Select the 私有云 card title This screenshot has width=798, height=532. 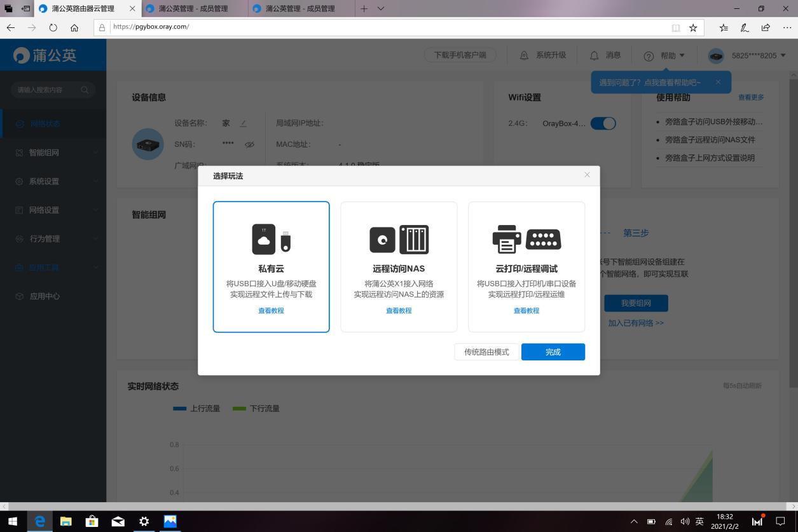[272, 269]
